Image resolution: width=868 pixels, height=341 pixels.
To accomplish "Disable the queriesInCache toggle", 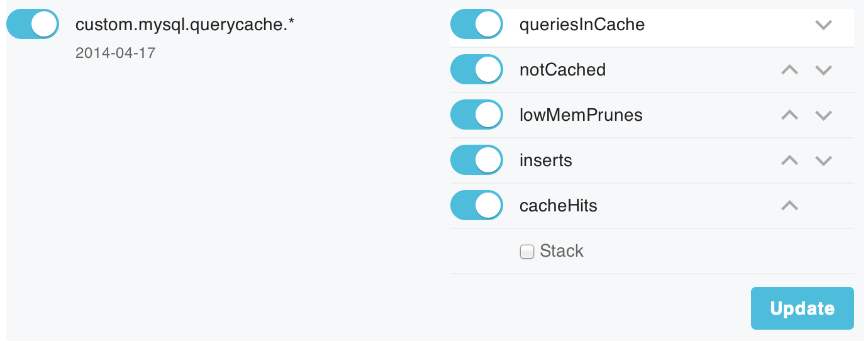I will coord(477,25).
